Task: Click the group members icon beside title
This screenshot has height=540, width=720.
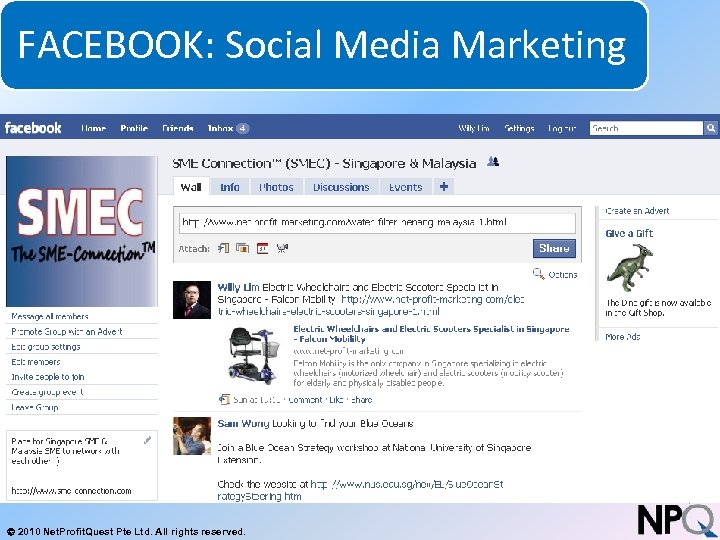Action: 493,162
